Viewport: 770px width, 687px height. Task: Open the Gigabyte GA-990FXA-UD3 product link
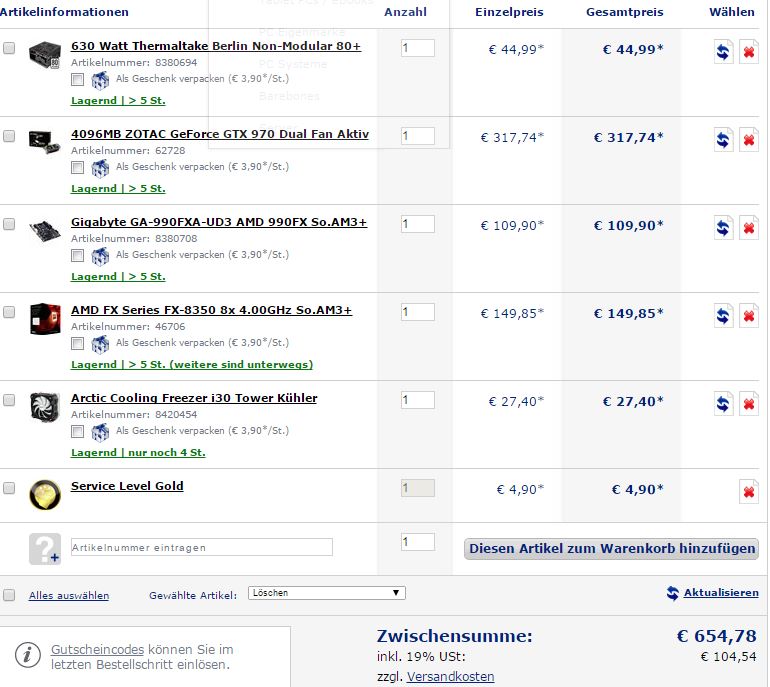tap(219, 222)
